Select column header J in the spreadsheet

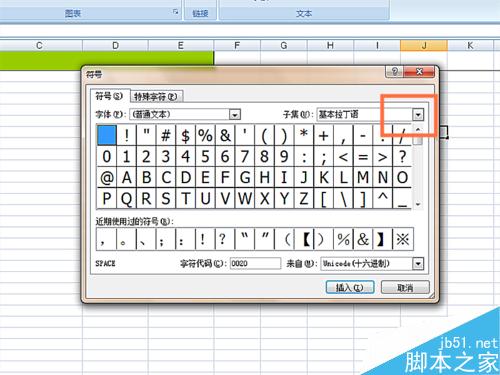click(424, 45)
